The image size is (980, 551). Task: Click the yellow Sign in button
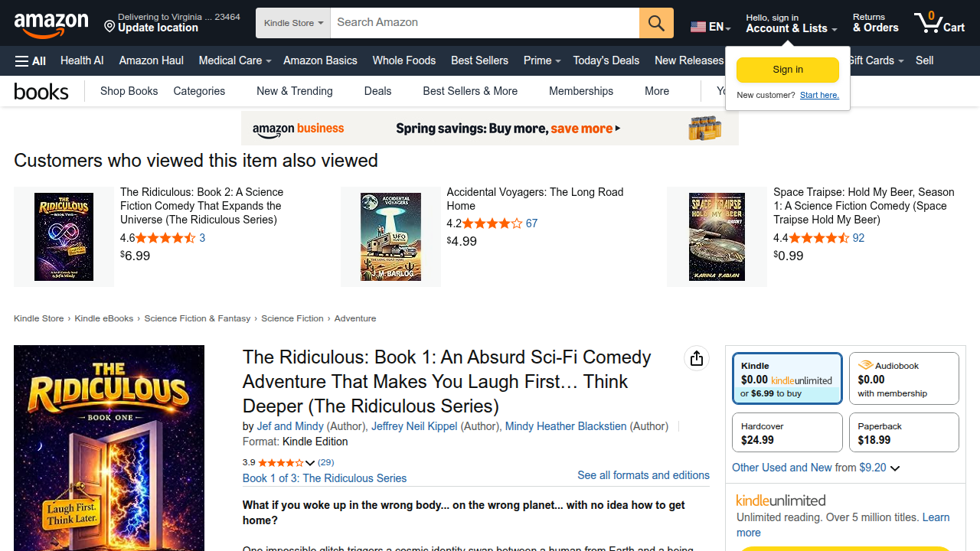coord(788,70)
